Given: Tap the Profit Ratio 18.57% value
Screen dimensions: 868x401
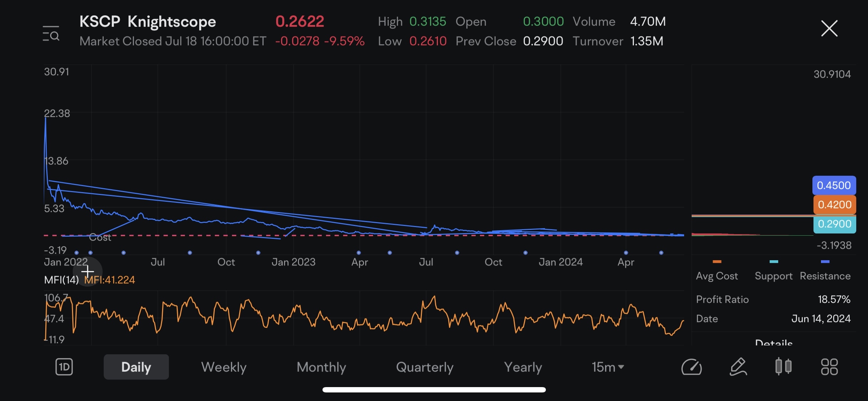Looking at the screenshot, I should point(834,299).
